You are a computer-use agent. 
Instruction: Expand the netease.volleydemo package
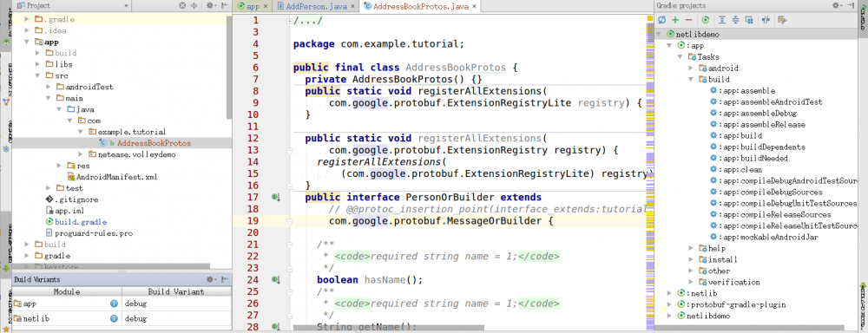[x=81, y=154]
